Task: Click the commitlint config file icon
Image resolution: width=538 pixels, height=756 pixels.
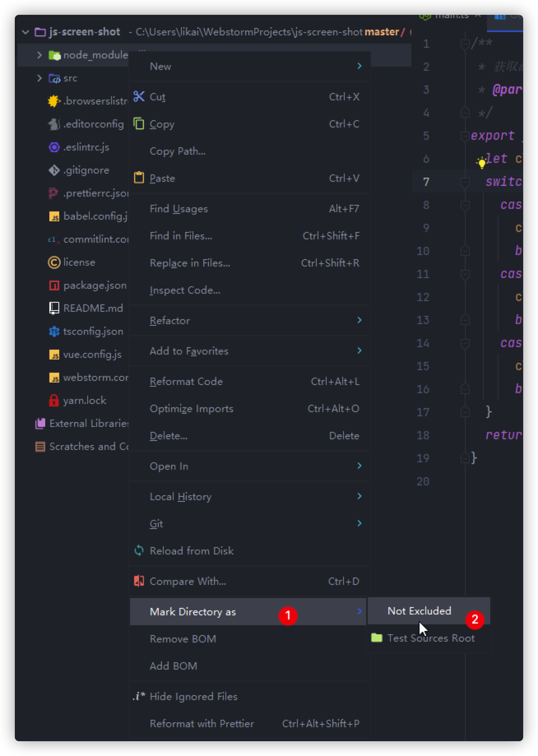Action: 54,239
